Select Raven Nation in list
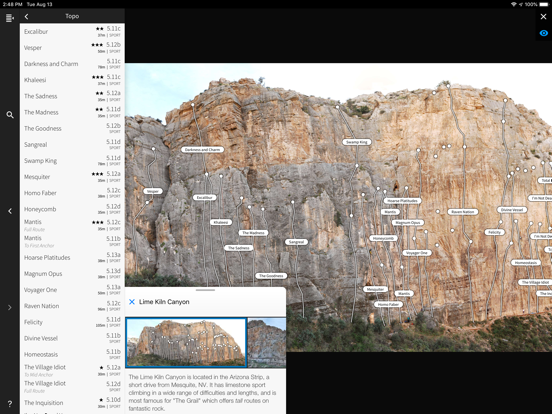This screenshot has height=414, width=552. coord(72,306)
